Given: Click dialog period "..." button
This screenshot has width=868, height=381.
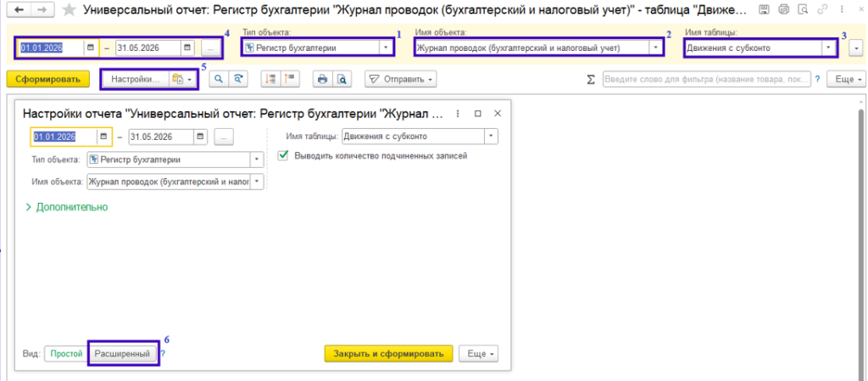Looking at the screenshot, I should [224, 137].
